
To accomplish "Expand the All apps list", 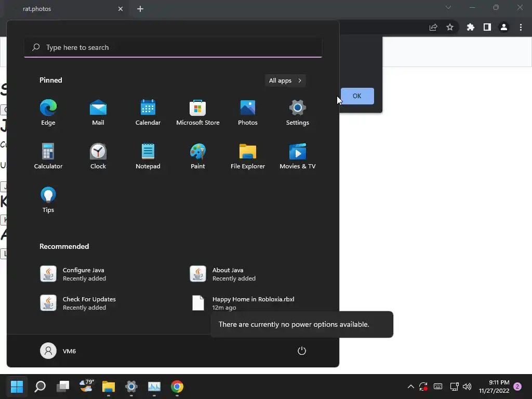I will (285, 81).
